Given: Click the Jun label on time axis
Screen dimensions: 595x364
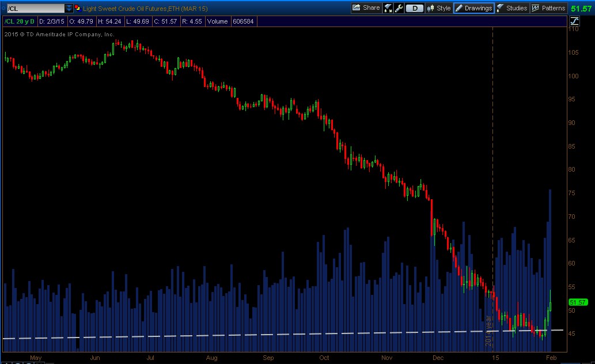Looking at the screenshot, I should (95, 358).
